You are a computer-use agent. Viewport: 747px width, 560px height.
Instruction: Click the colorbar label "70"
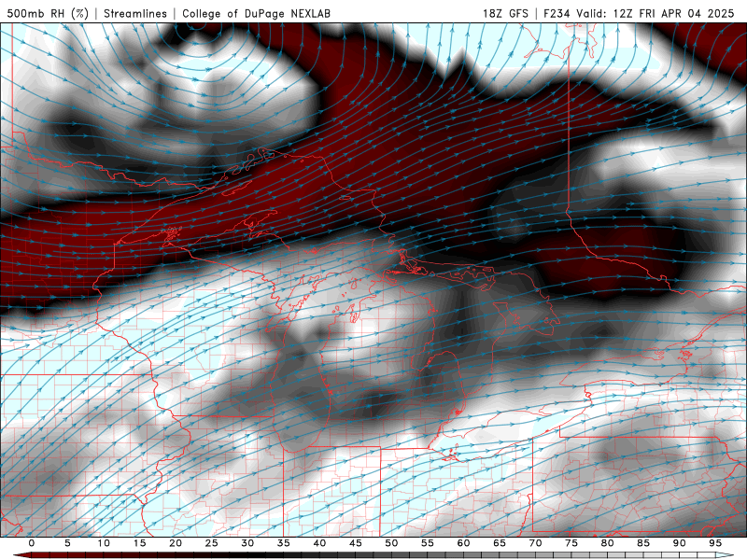click(x=535, y=543)
